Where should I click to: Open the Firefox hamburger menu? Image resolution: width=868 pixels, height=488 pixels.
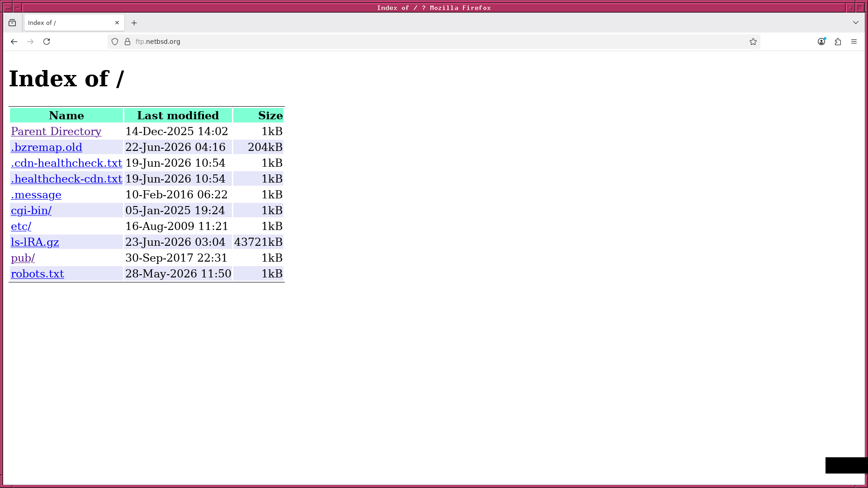[x=854, y=42]
